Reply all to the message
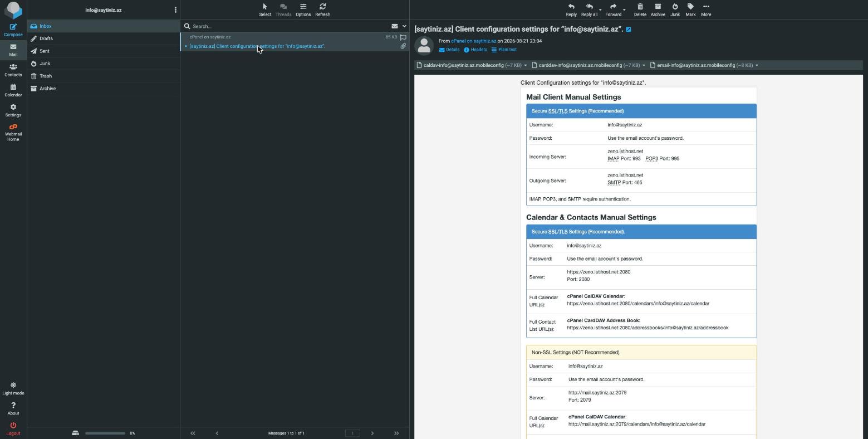This screenshot has height=439, width=868. (x=589, y=10)
